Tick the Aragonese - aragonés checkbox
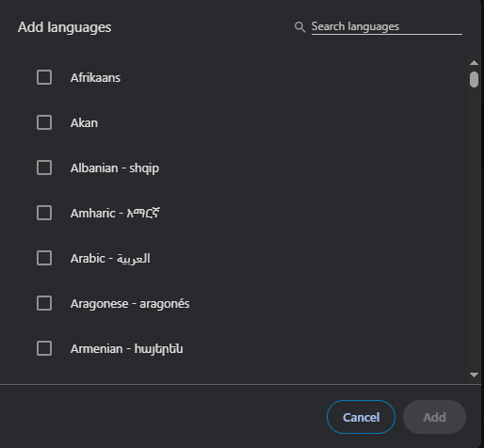 point(44,303)
